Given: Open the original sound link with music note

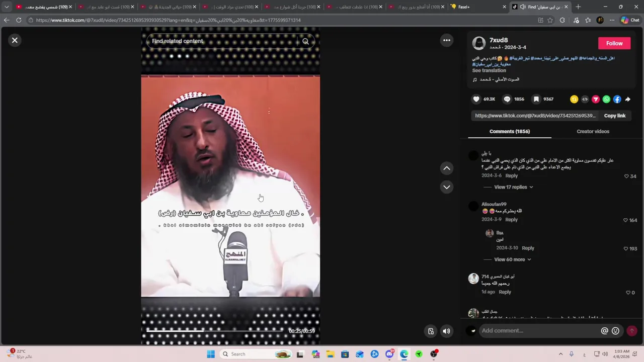Looking at the screenshot, I should pyautogui.click(x=496, y=79).
